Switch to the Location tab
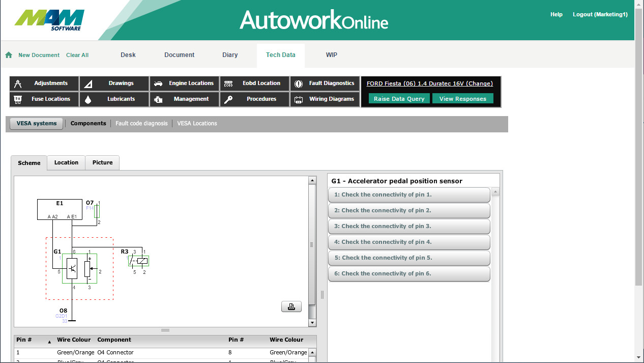The width and height of the screenshot is (644, 363). [66, 162]
